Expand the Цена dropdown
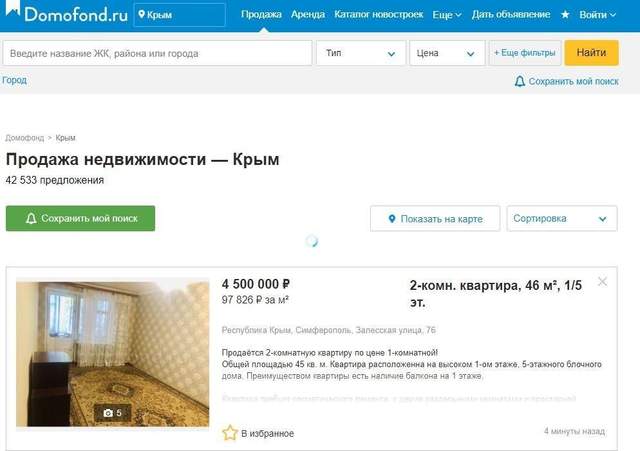 tap(447, 53)
